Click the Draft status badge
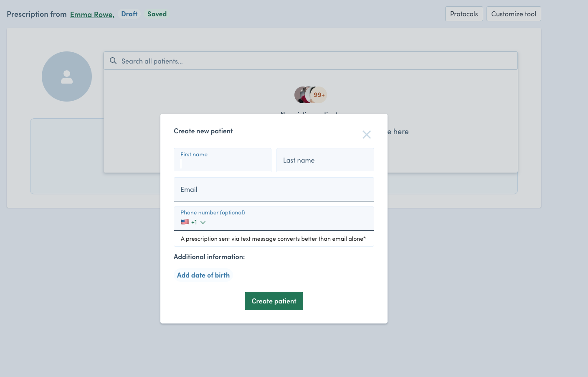588x377 pixels. (x=129, y=13)
